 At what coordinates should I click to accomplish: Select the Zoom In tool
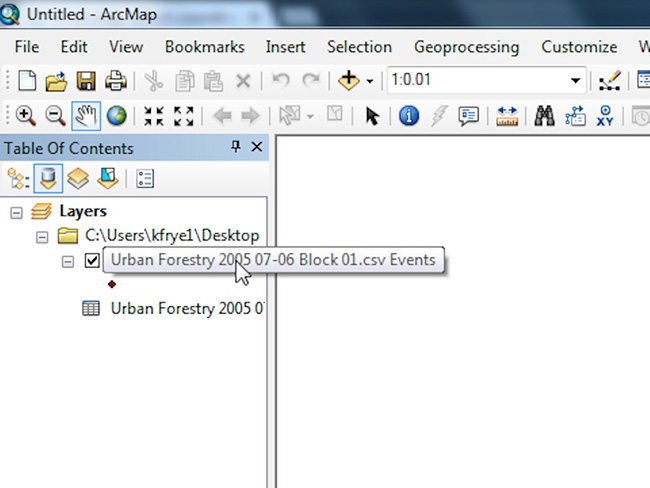coord(26,116)
